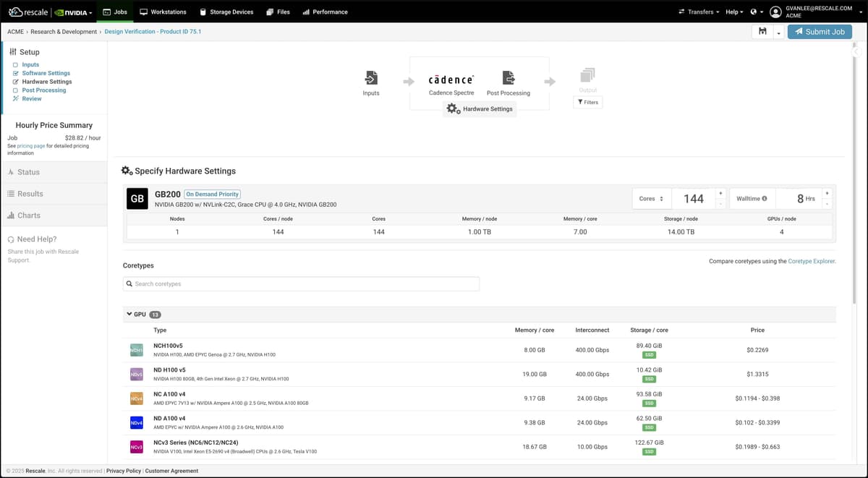Open the Jobs tab
The height and width of the screenshot is (478, 868).
click(x=115, y=12)
